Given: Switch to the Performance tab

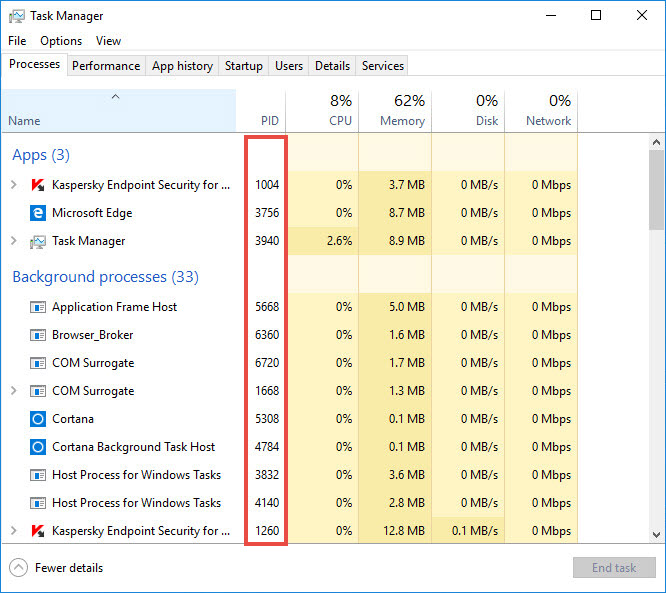Looking at the screenshot, I should (x=106, y=66).
